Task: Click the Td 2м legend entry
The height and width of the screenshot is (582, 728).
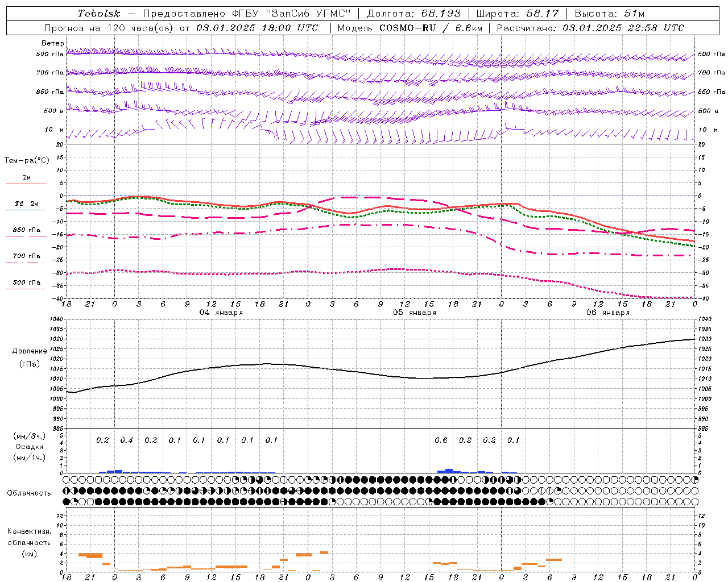Action: coord(27,203)
